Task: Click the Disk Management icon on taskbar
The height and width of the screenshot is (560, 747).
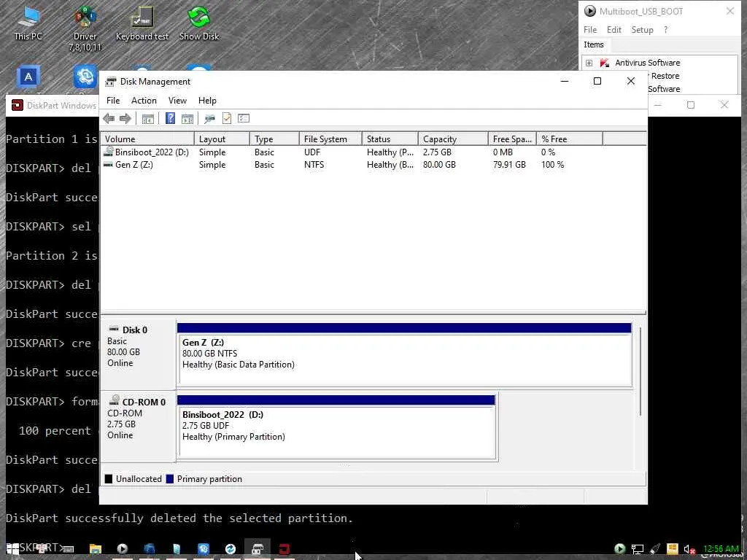Action: 258,549
